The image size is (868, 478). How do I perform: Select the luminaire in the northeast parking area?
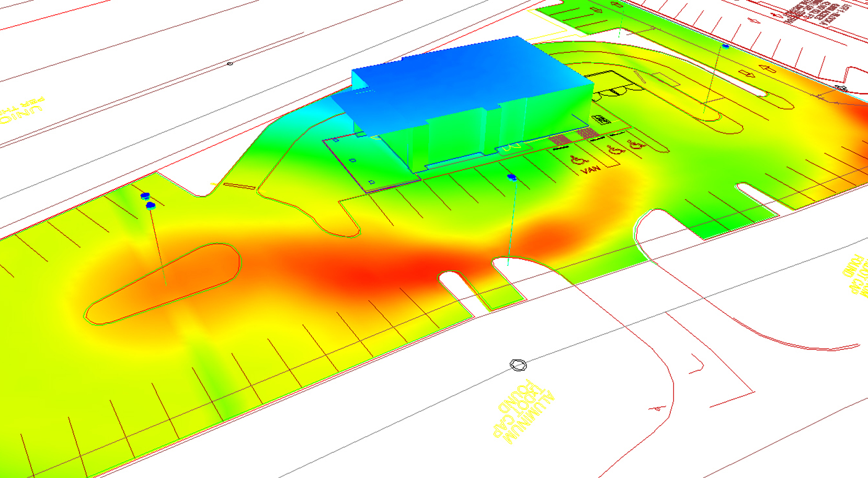[726, 47]
